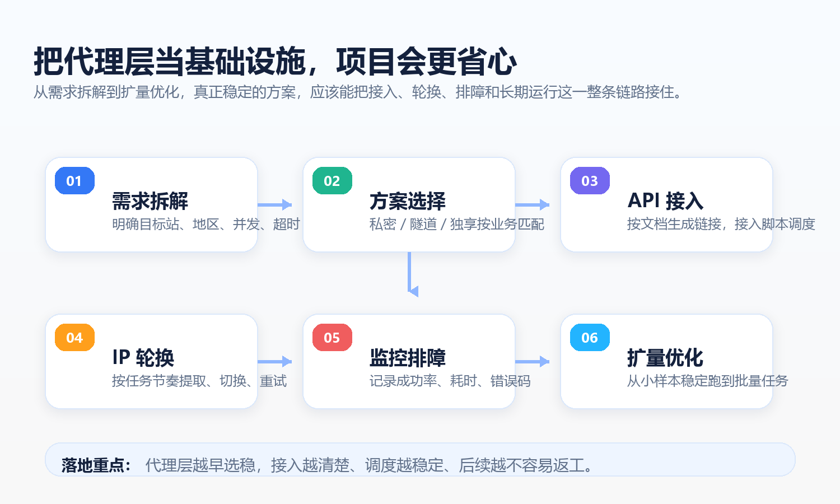Click the light blue 06 step badge
This screenshot has width=840, height=504.
tap(590, 338)
